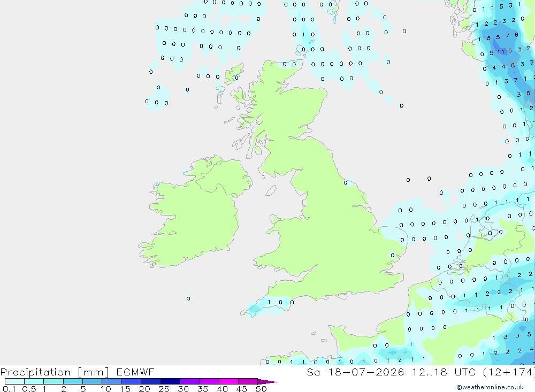
Task: Click the 1–2 mm legend color swatch
Action: 53,381
